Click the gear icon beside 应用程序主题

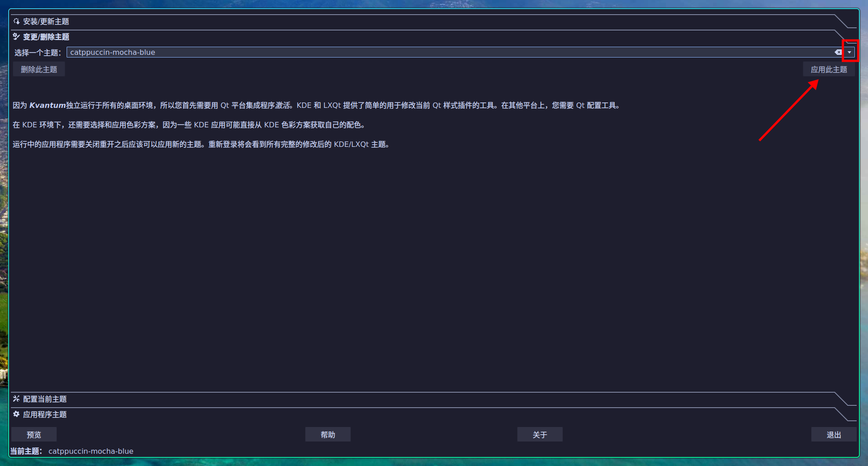(x=16, y=414)
